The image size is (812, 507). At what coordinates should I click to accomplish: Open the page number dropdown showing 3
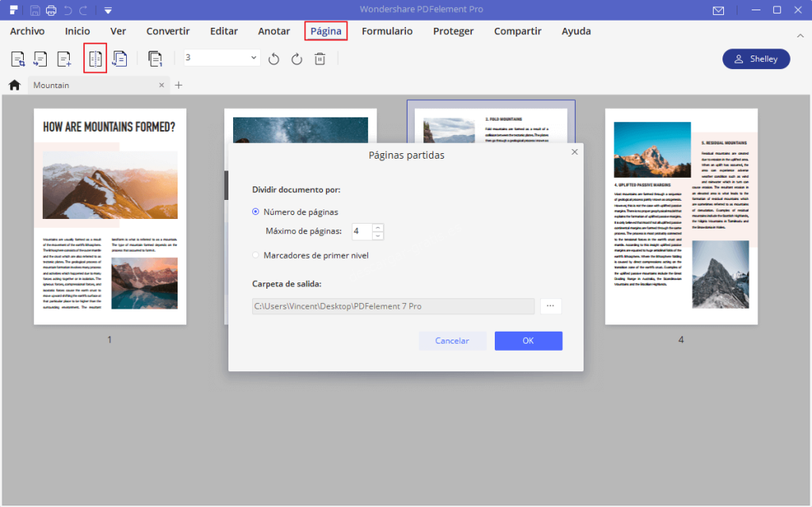click(x=254, y=58)
